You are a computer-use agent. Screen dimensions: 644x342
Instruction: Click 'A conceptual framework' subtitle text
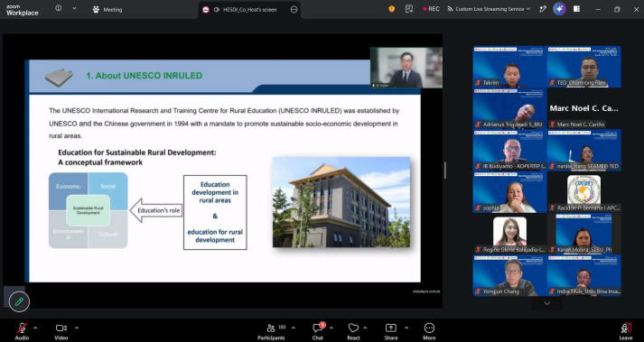pos(100,162)
